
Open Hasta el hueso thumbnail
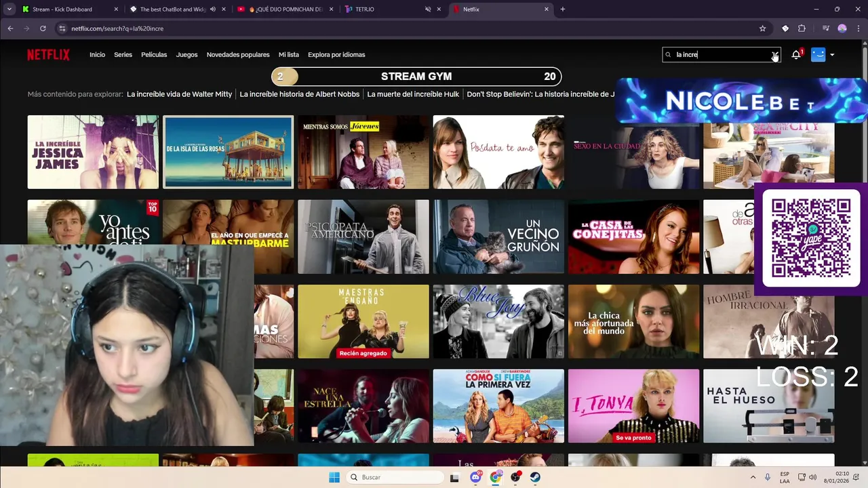tap(768, 406)
